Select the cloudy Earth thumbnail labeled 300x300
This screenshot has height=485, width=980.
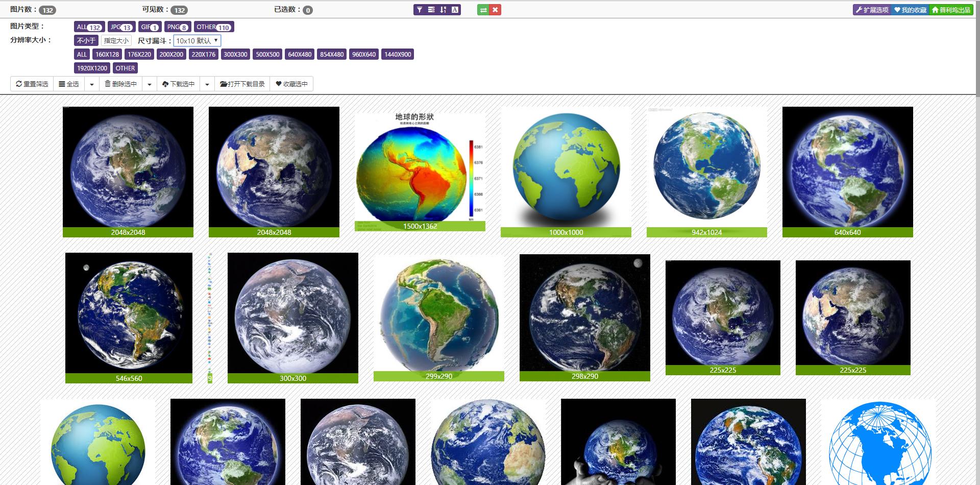coord(293,318)
